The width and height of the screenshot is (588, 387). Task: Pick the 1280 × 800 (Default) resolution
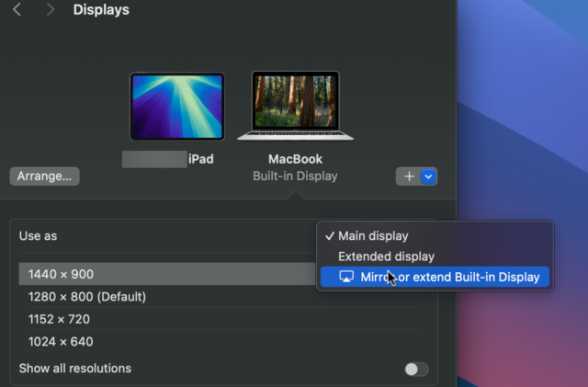(224, 297)
